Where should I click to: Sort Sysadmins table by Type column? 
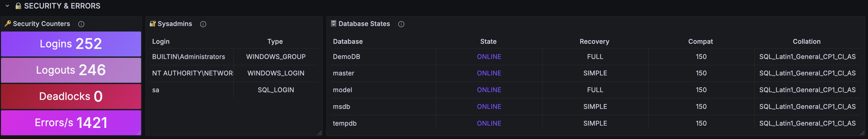(x=275, y=41)
